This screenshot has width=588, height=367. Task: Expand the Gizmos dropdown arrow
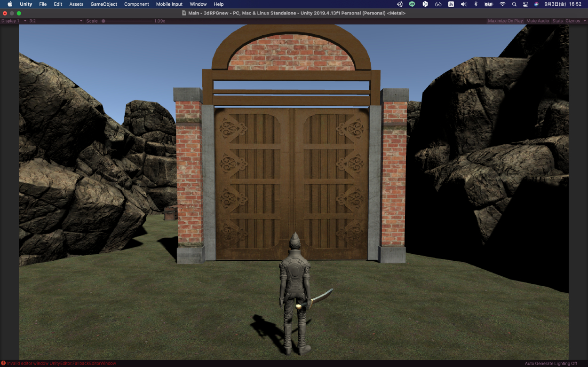(584, 21)
